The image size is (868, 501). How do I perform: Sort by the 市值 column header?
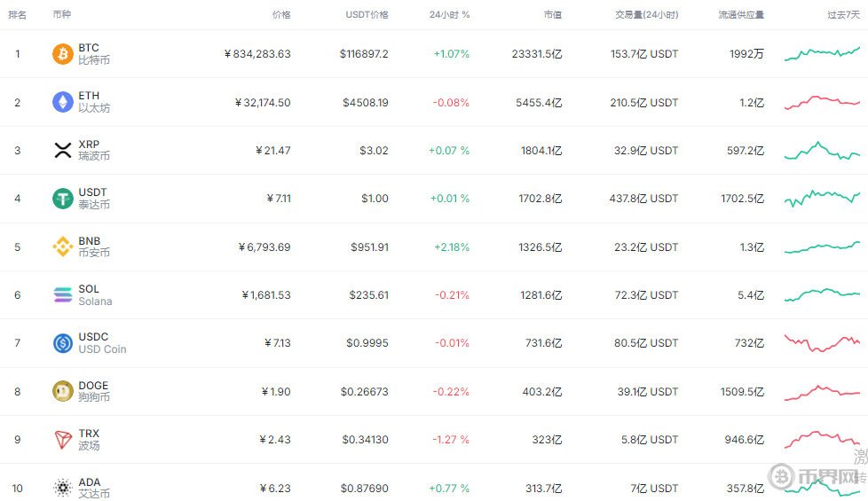click(x=552, y=15)
